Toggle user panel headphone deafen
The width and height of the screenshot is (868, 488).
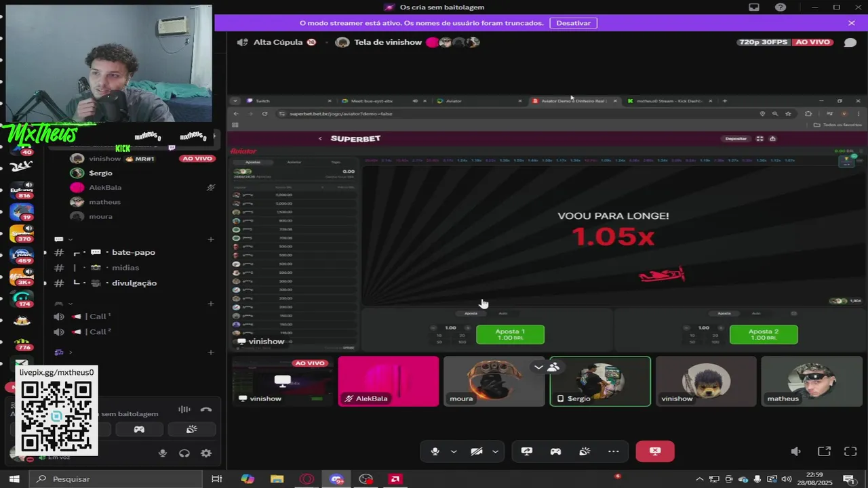184,453
